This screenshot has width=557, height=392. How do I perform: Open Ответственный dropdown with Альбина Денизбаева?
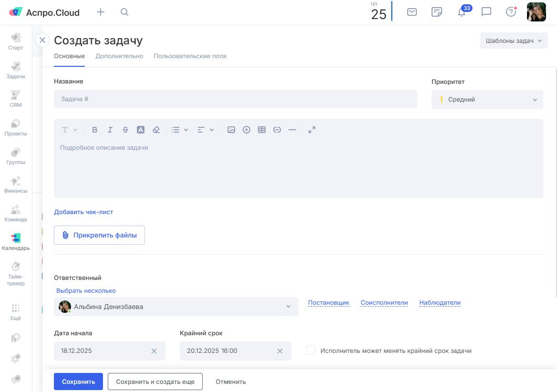click(176, 307)
